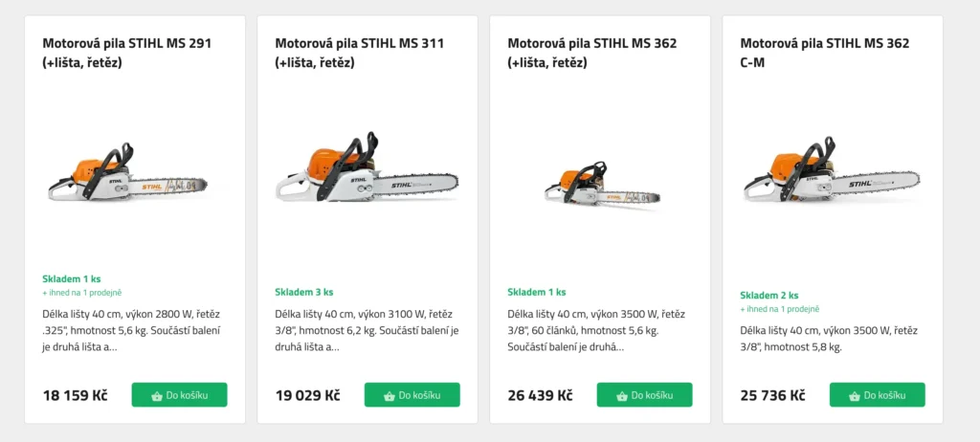The image size is (980, 442).
Task: Add the 26 439 Kč chainsaw to cart
Action: (x=645, y=395)
